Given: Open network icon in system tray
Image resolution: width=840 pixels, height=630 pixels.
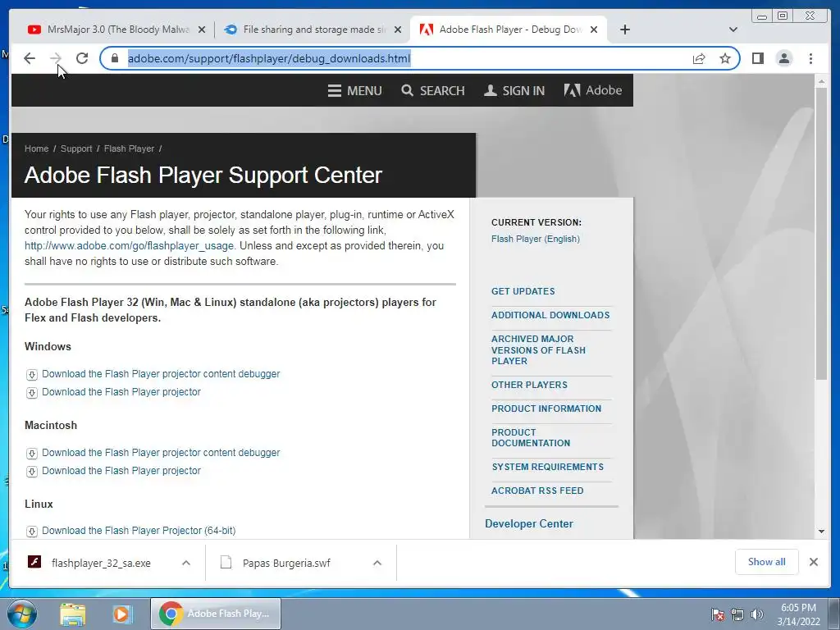Looking at the screenshot, I should (x=737, y=614).
